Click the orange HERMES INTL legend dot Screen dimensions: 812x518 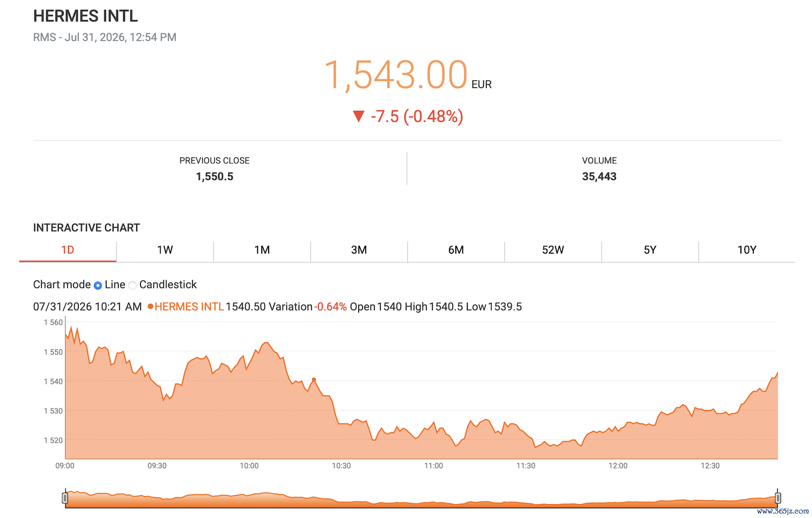(150, 306)
